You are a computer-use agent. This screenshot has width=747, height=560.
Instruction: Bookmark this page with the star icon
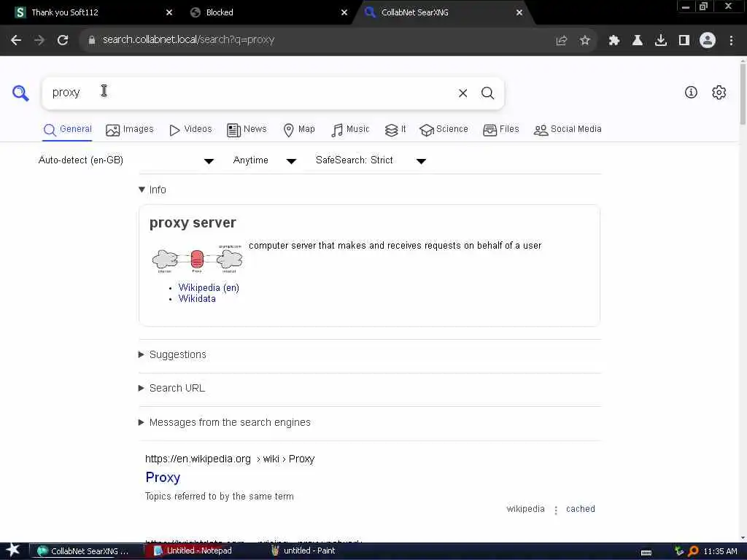585,41
